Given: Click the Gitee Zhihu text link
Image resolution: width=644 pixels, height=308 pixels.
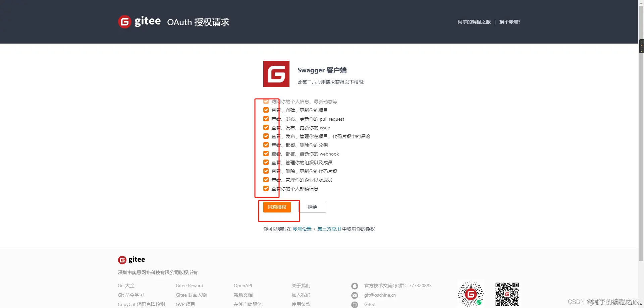Looking at the screenshot, I should click(x=370, y=304).
